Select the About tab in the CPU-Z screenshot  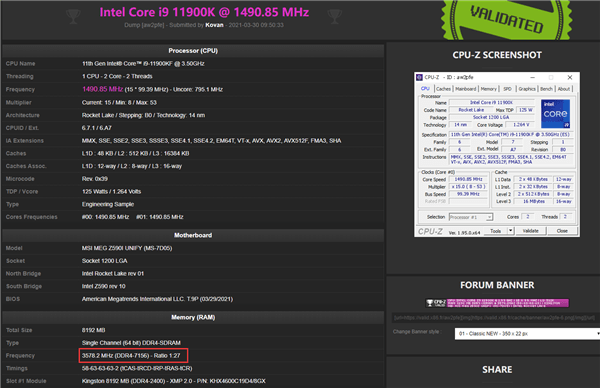coord(564,89)
